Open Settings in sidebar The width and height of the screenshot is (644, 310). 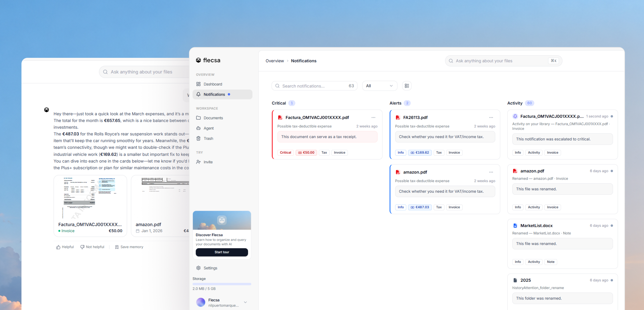click(x=222, y=268)
